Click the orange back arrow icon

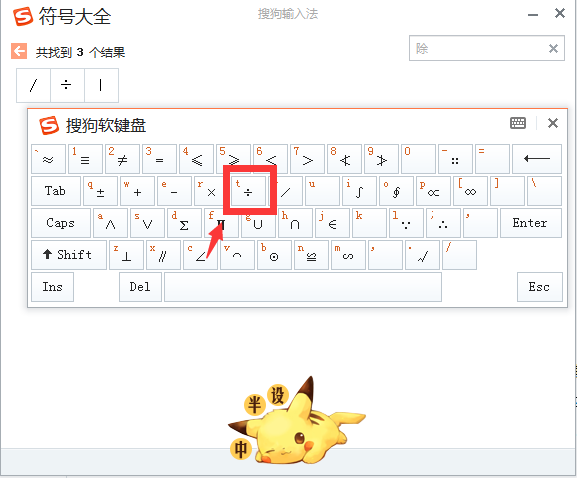tap(19, 51)
